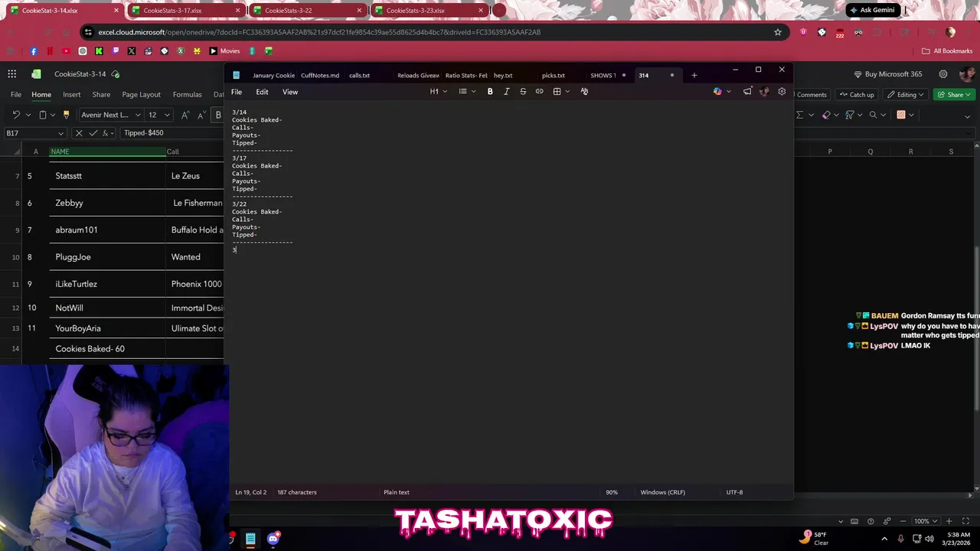The height and width of the screenshot is (551, 980).
Task: Open the Editing mode dropdown in Excel
Action: point(906,95)
